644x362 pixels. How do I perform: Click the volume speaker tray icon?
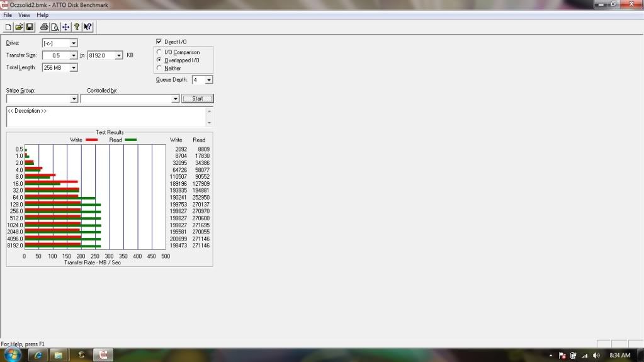click(x=596, y=356)
